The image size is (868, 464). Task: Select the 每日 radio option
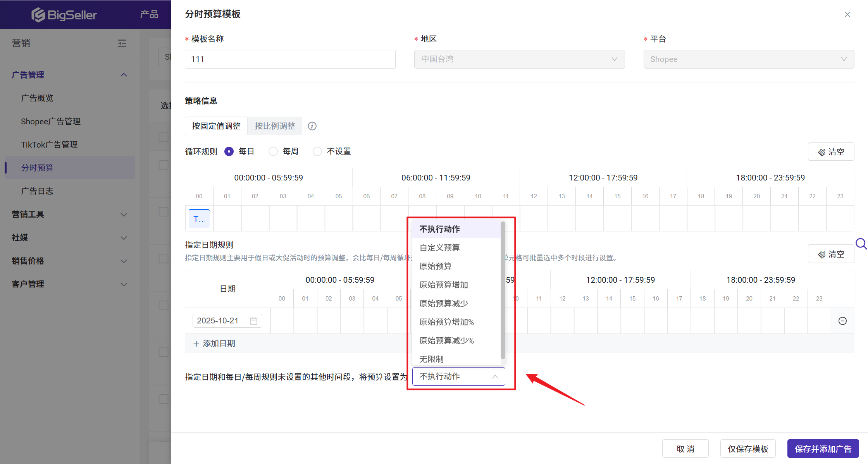pos(229,151)
